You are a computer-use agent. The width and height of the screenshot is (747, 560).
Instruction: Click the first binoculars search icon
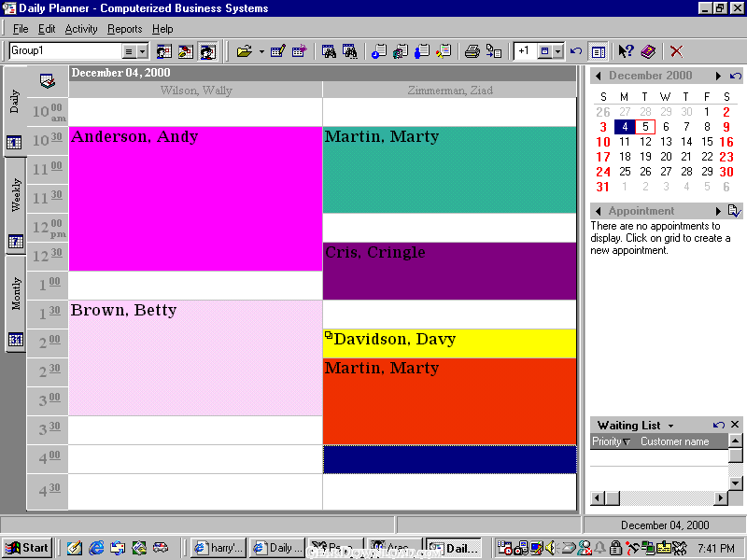click(329, 51)
